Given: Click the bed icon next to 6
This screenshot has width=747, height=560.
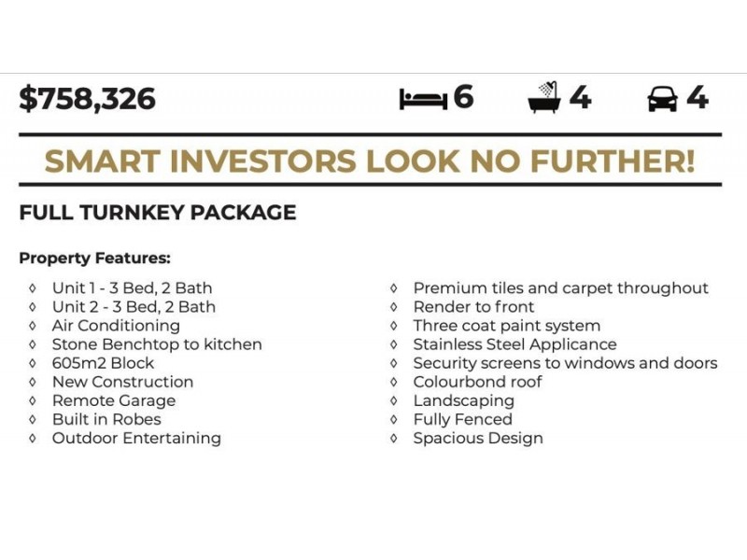Looking at the screenshot, I should coord(424,99).
